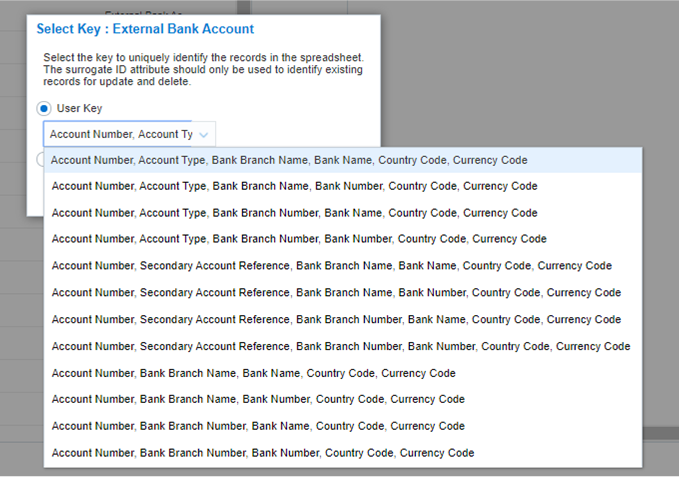Select Secondary Account Reference, Bank Branch Number, Bank Name
Screen dimensions: 680x477
pos(336,320)
